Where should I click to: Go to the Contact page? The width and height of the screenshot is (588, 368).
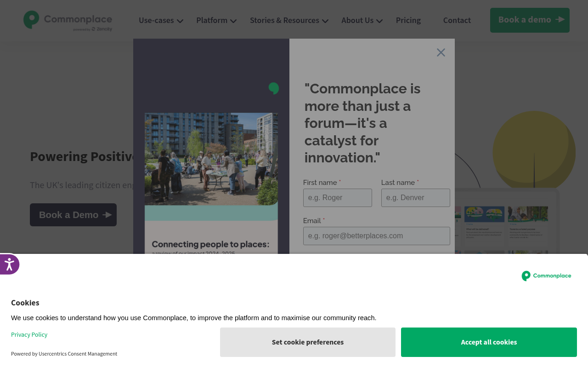click(x=457, y=20)
